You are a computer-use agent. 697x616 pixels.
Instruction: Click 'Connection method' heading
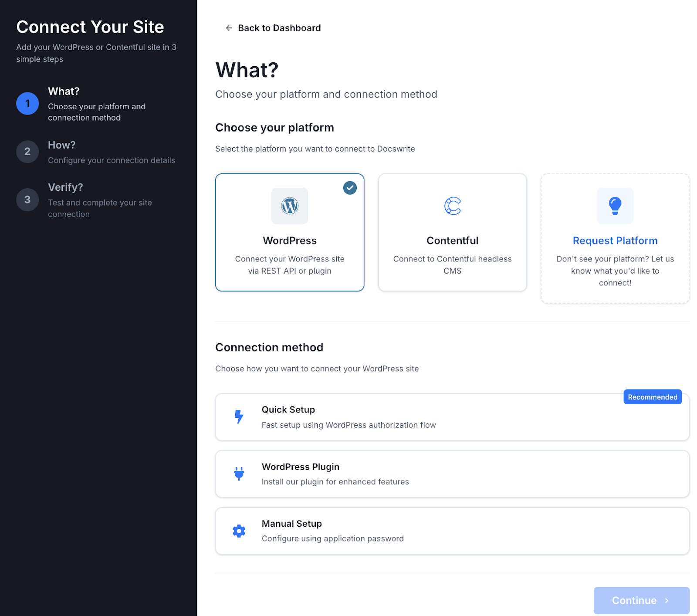[x=269, y=347]
